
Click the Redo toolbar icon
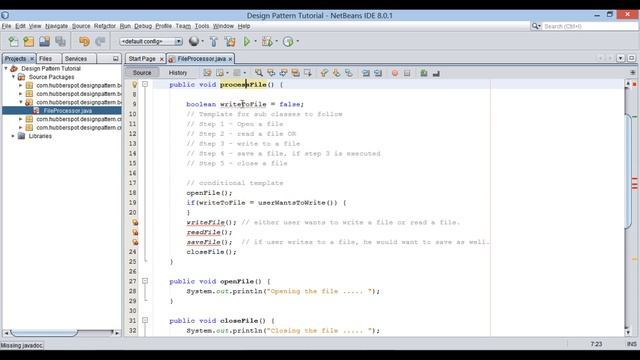(x=100, y=41)
